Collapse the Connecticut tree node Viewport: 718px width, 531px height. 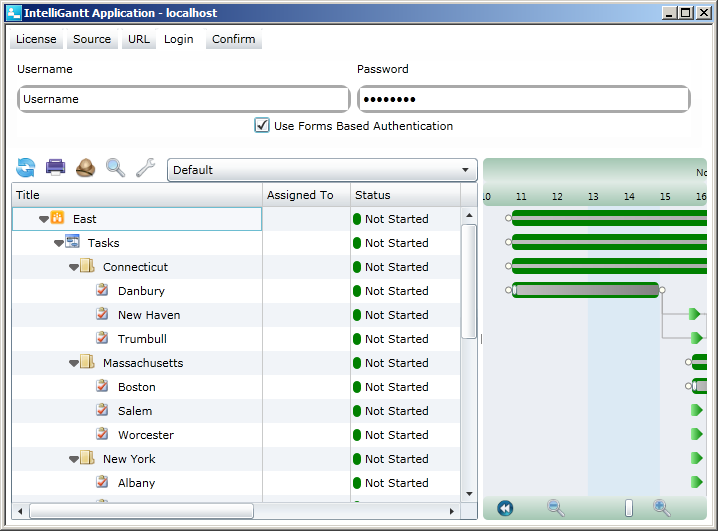coord(74,267)
